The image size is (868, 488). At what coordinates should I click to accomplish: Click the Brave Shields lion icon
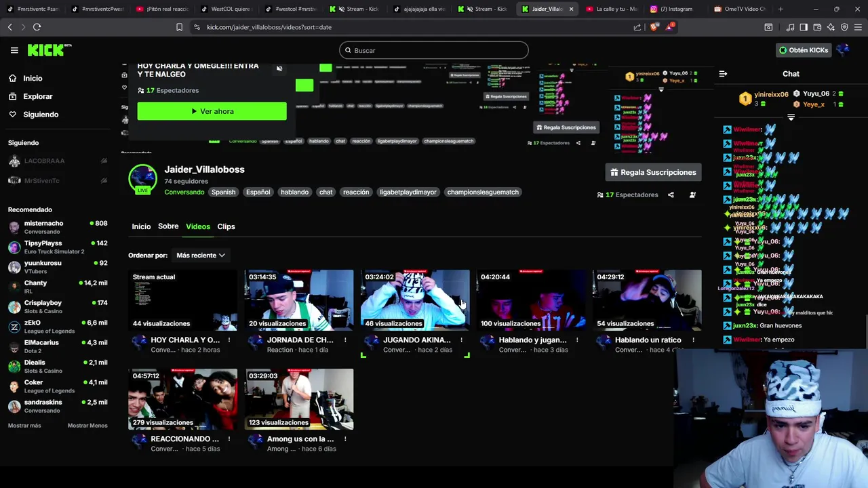654,27
